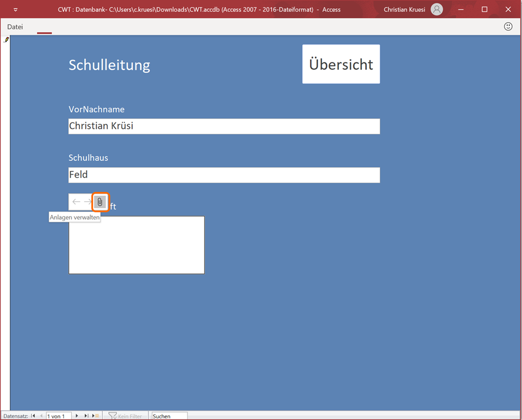Go to first record in navigation bar
This screenshot has width=522, height=420.
[33, 416]
